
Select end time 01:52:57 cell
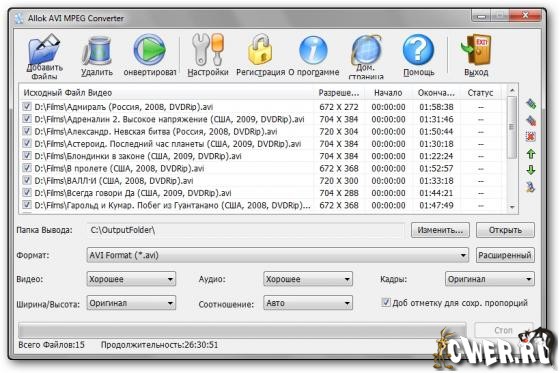click(436, 168)
